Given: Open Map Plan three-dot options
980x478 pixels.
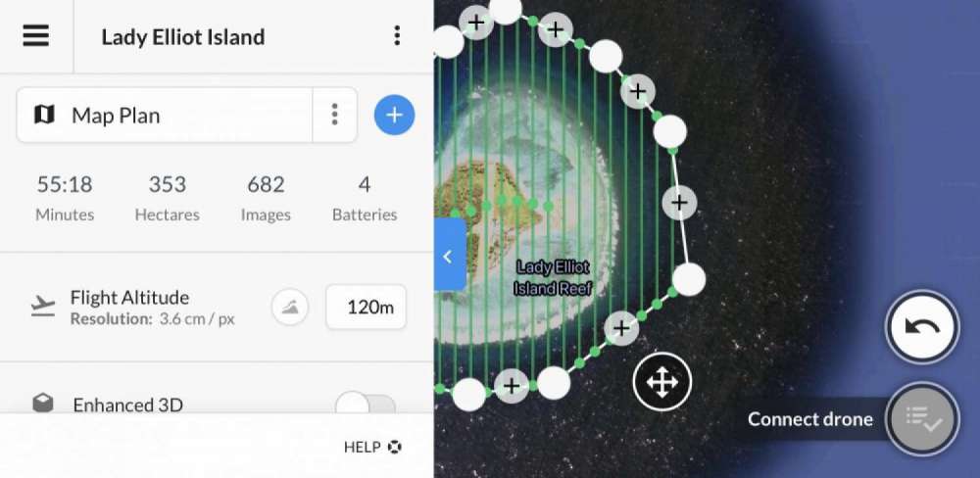Looking at the screenshot, I should [x=335, y=115].
